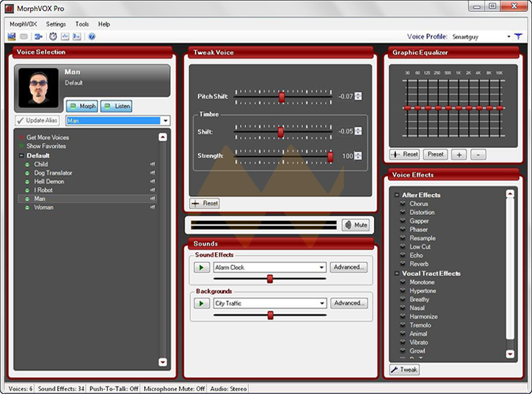This screenshot has height=394, width=532.
Task: Click the Timbre Strength value stepper
Action: point(358,156)
